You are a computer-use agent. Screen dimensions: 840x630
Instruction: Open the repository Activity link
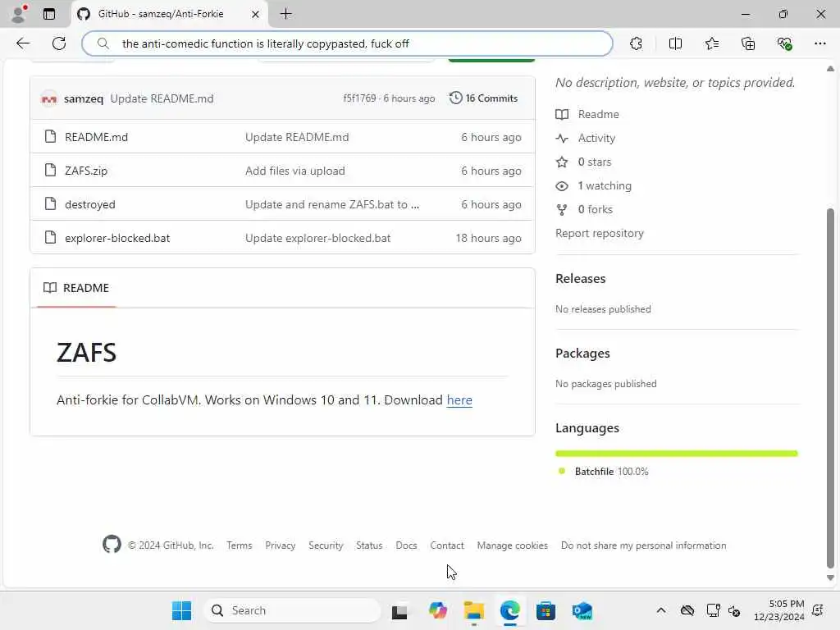pos(586,138)
